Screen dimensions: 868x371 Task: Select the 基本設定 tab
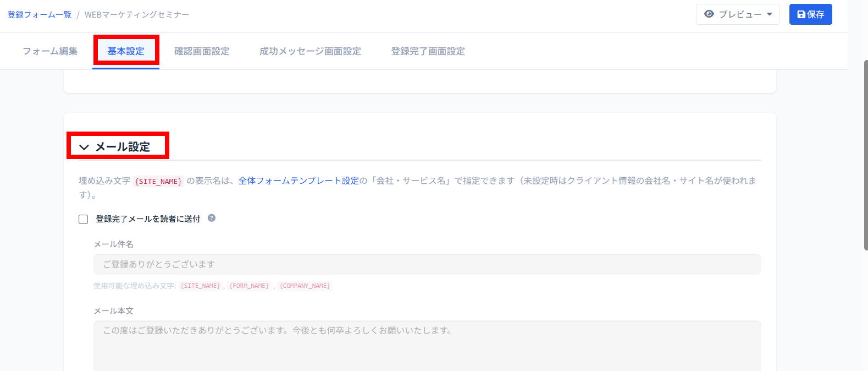126,51
